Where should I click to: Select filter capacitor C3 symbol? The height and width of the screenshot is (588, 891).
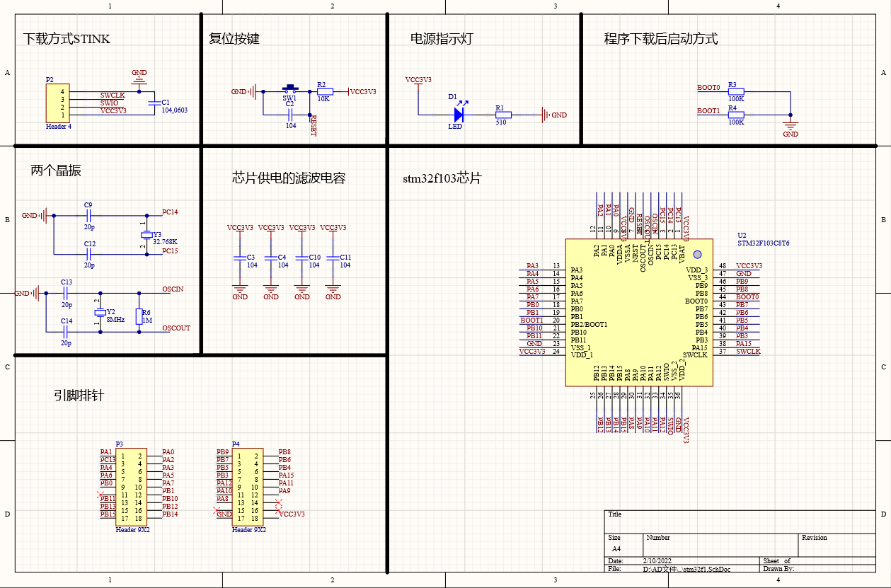239,258
